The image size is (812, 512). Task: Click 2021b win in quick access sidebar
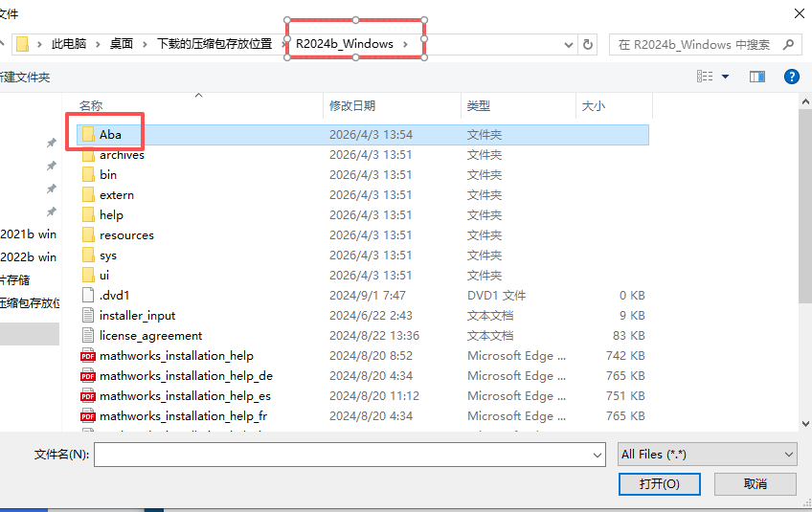[29, 234]
